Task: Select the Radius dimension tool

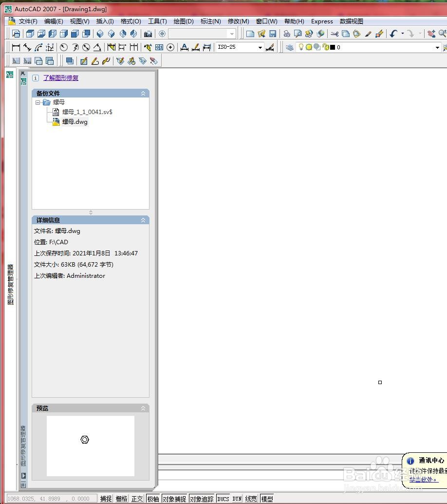Action: pos(64,48)
